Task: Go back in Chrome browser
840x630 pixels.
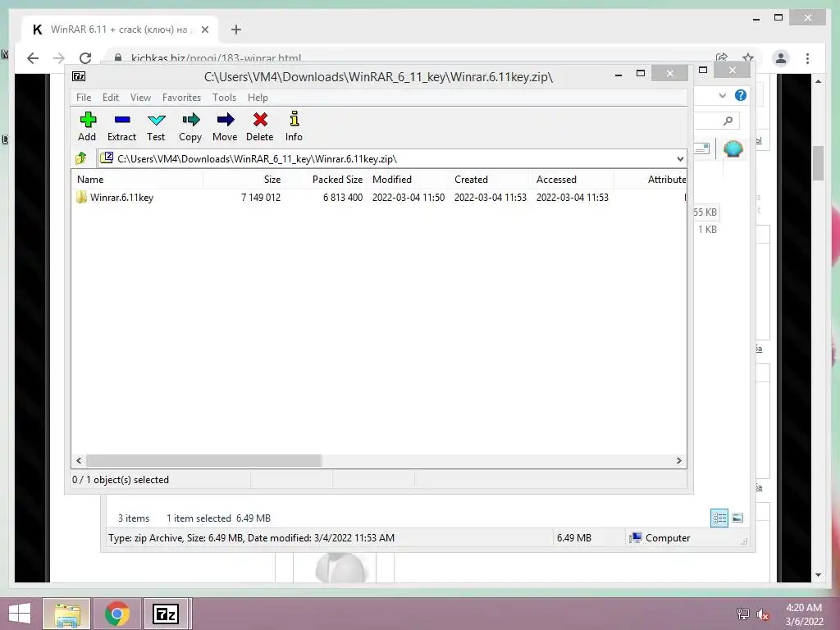Action: pos(33,58)
